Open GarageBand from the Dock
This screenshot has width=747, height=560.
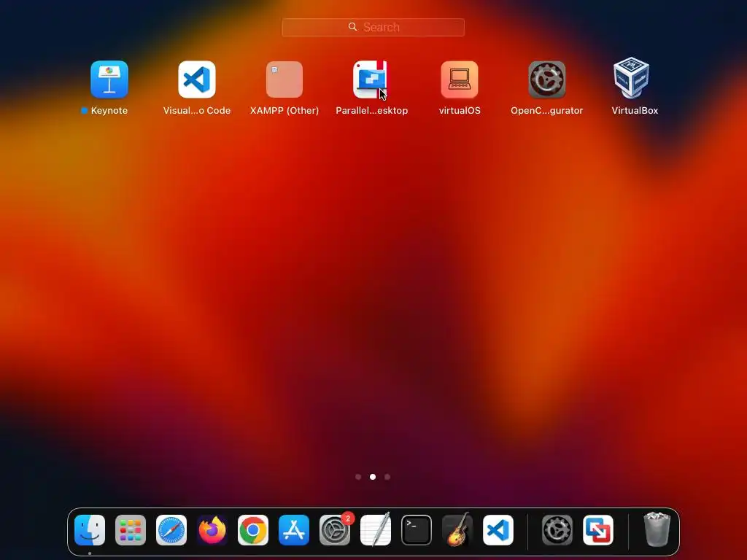[457, 529]
